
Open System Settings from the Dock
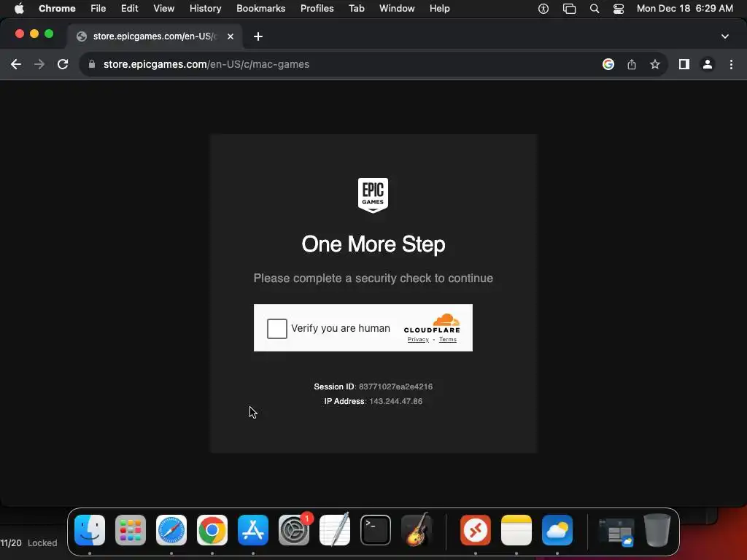click(x=294, y=530)
